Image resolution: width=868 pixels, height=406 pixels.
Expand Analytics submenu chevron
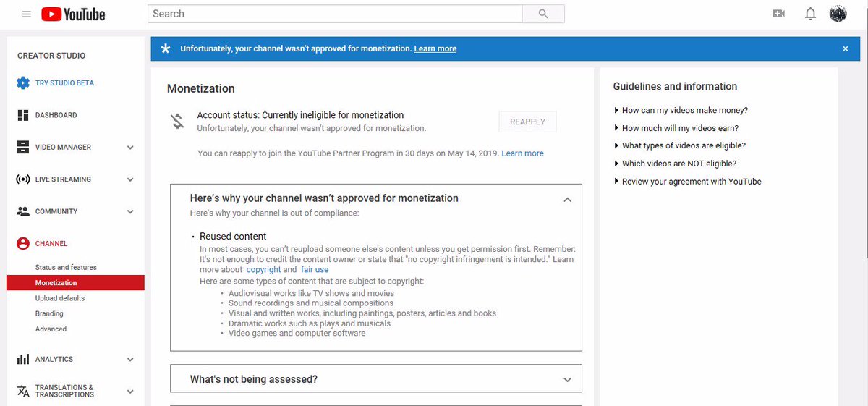[x=130, y=360]
